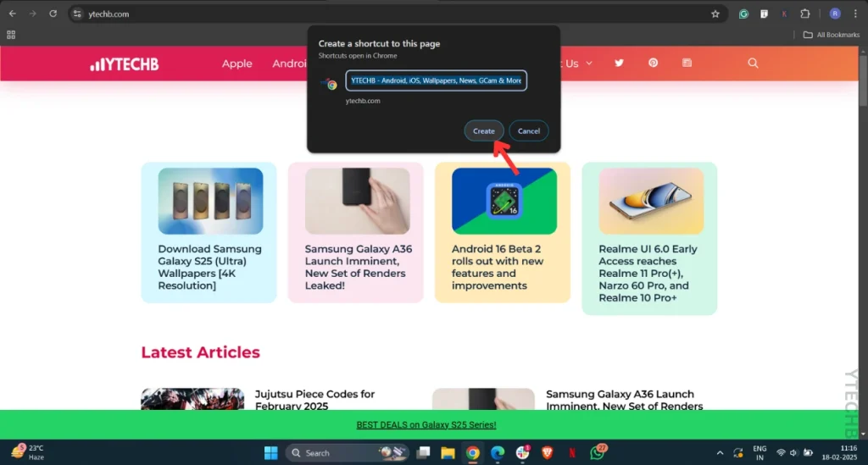Go back using the browser back arrow

[12, 14]
